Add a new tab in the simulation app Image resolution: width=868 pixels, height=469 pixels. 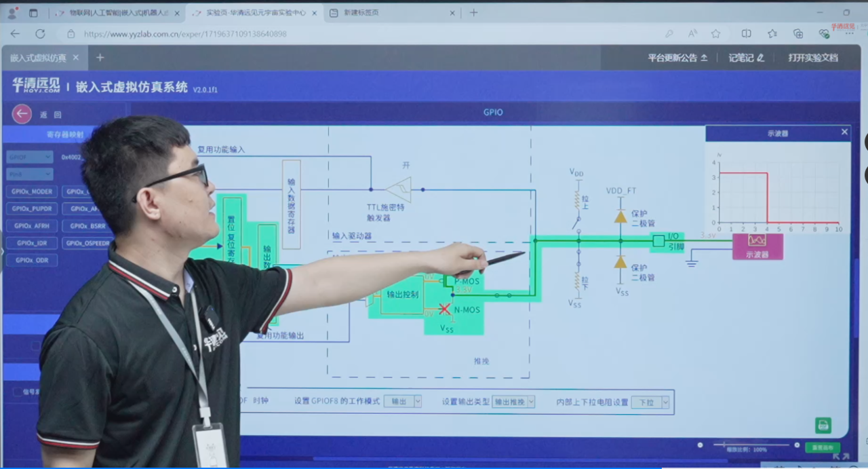100,58
